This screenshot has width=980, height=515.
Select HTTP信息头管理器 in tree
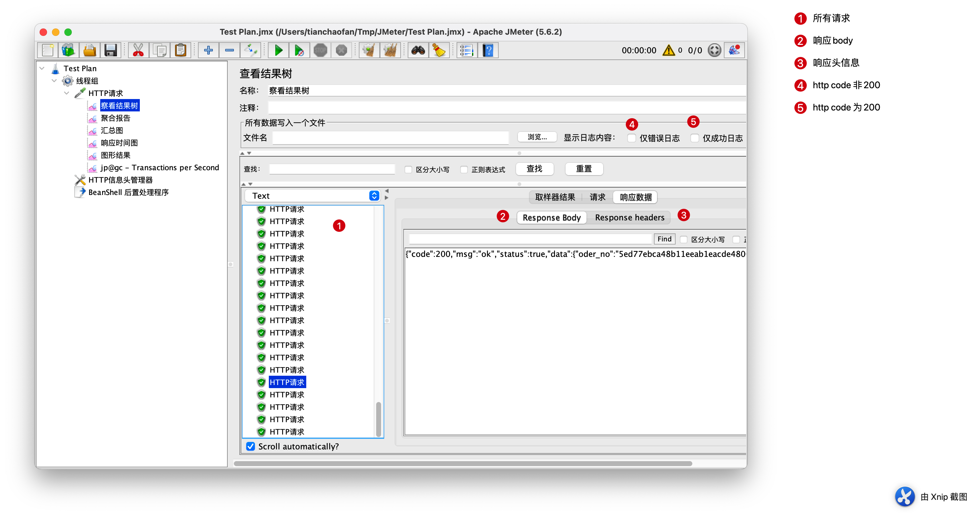pos(120,180)
